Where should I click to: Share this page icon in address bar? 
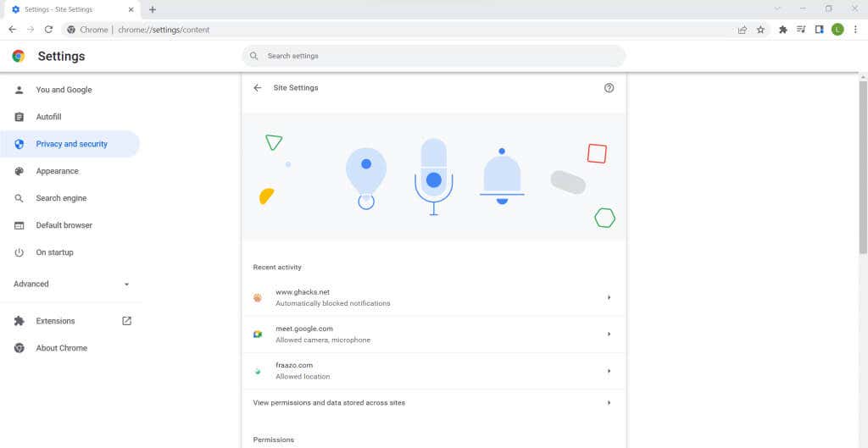[x=743, y=30]
